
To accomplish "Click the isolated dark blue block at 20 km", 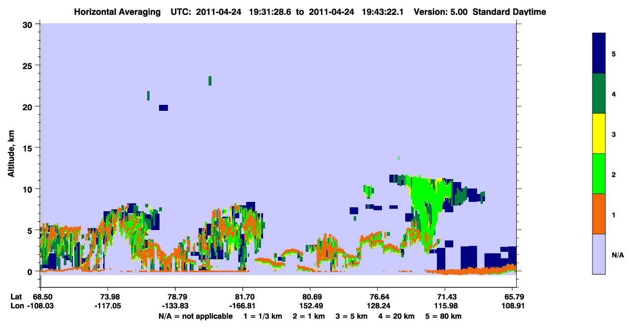I will click(x=163, y=108).
